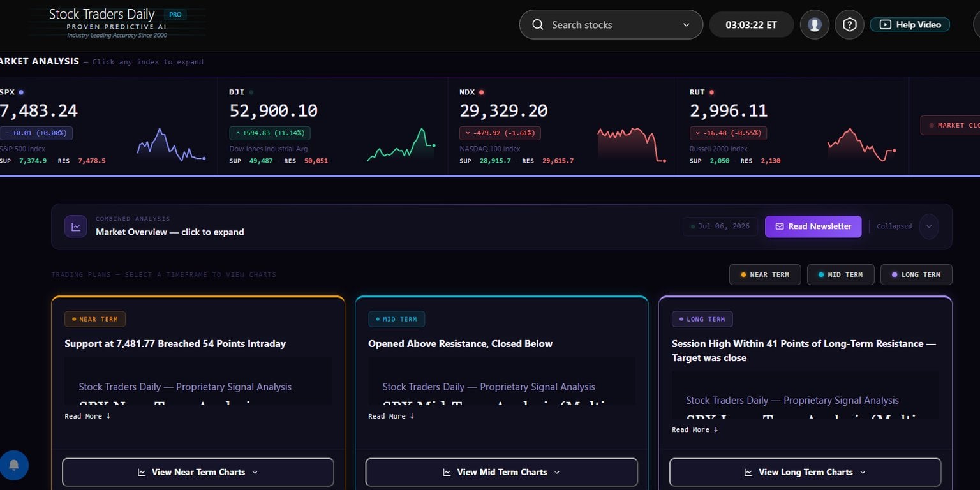Select the MID TERM timeframe tab
The width and height of the screenshot is (980, 490).
click(x=840, y=275)
